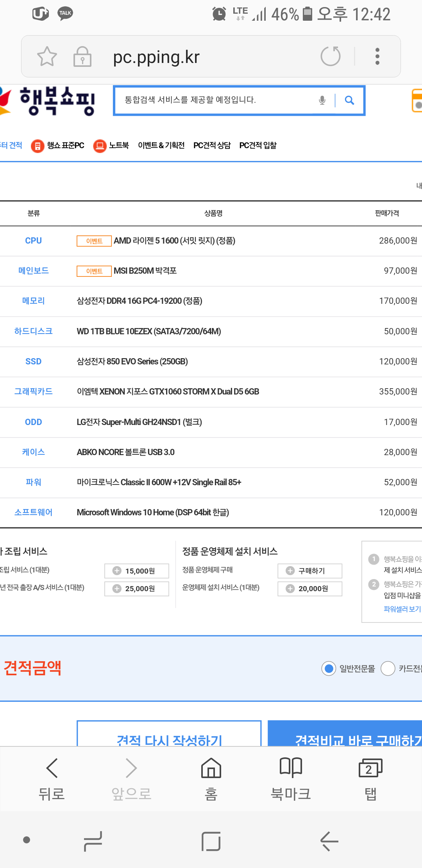This screenshot has width=422, height=868.
Task: Open LG전자 Super-Multi GH24NSD1 product
Action: 139,422
